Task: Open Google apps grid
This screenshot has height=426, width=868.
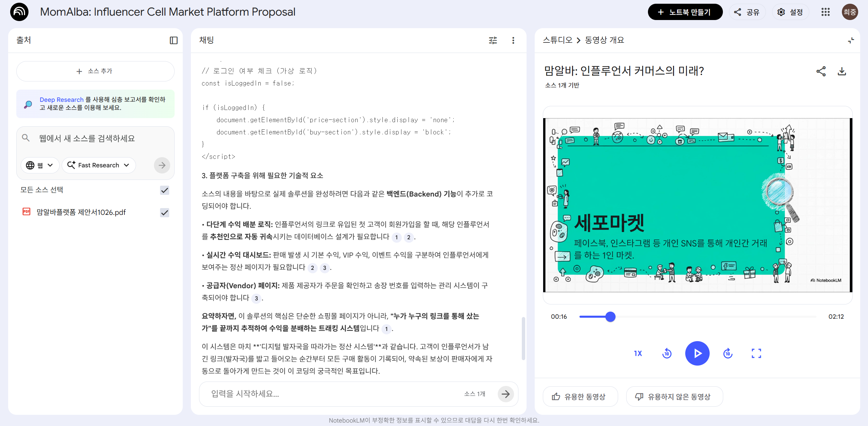Action: (825, 12)
